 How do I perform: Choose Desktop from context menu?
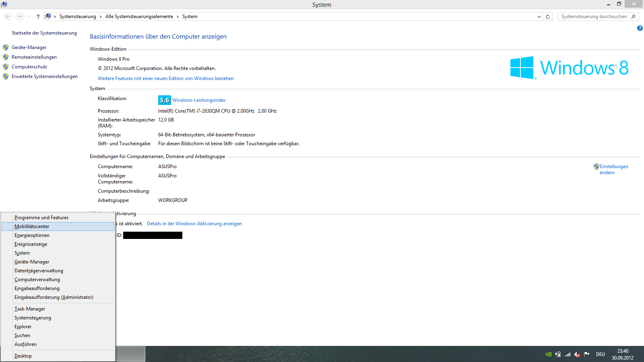pos(58,356)
